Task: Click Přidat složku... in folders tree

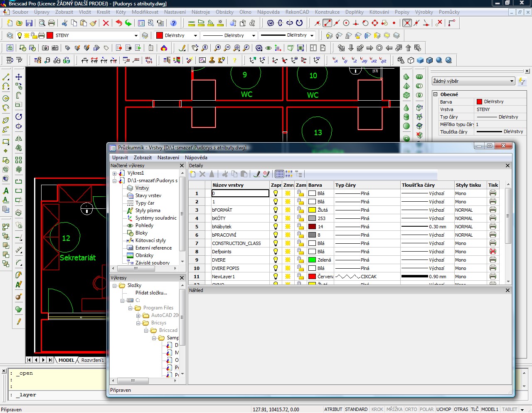Action: (x=151, y=293)
